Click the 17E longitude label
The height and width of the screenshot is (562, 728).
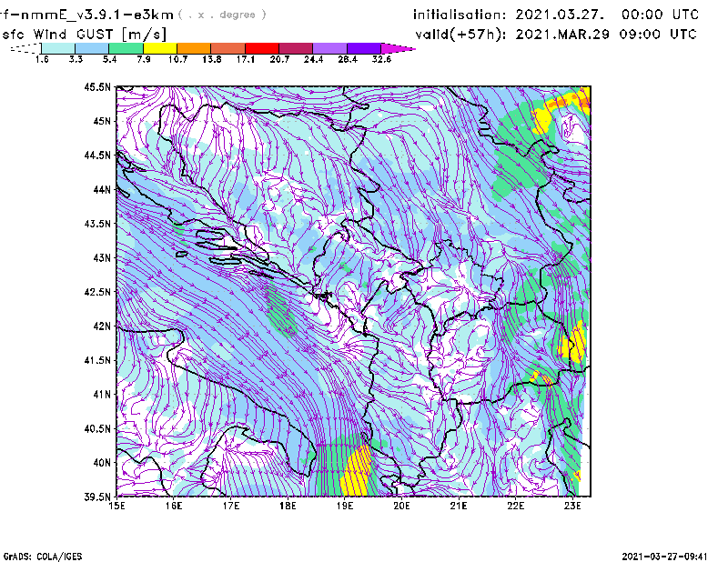pos(231,506)
